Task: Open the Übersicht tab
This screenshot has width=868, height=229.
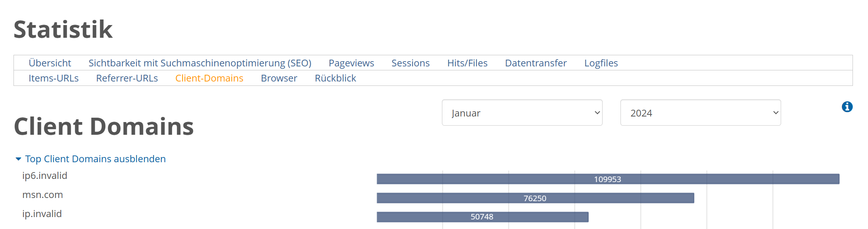Action: tap(50, 63)
